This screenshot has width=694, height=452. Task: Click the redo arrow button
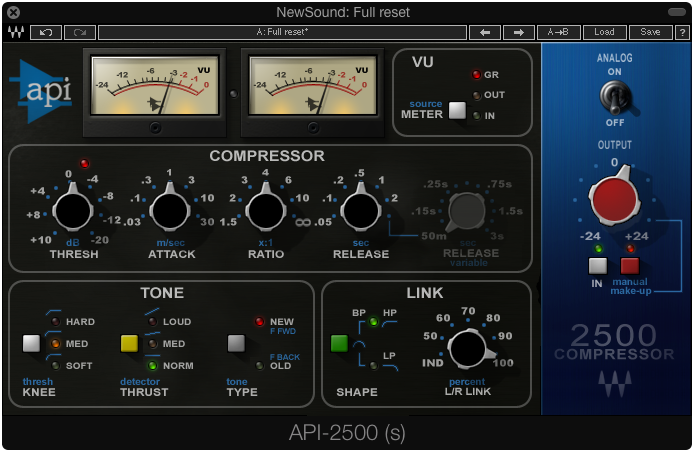click(x=80, y=32)
